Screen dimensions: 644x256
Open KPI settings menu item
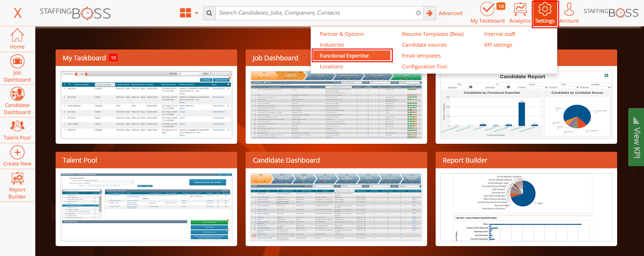click(x=498, y=45)
